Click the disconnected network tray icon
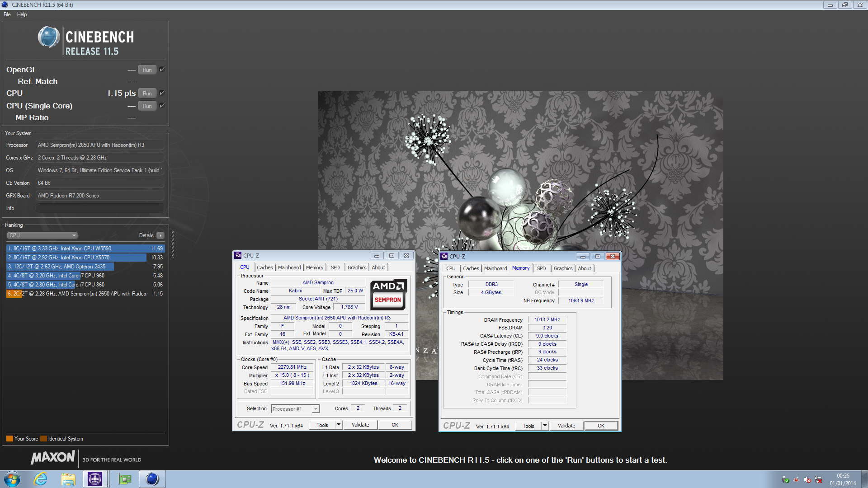The width and height of the screenshot is (868, 488). [818, 480]
